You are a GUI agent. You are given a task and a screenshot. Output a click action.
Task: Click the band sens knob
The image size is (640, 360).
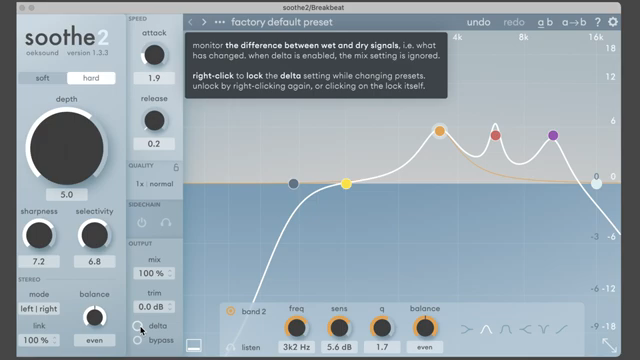[339, 328]
